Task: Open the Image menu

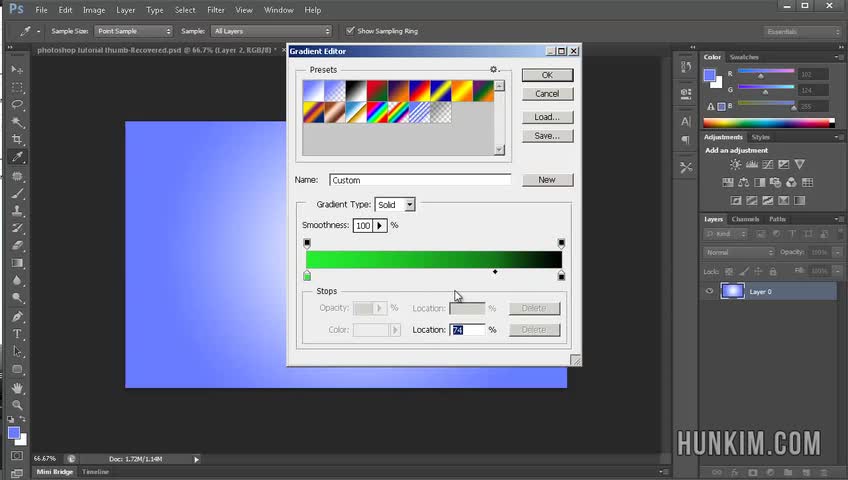Action: [94, 10]
